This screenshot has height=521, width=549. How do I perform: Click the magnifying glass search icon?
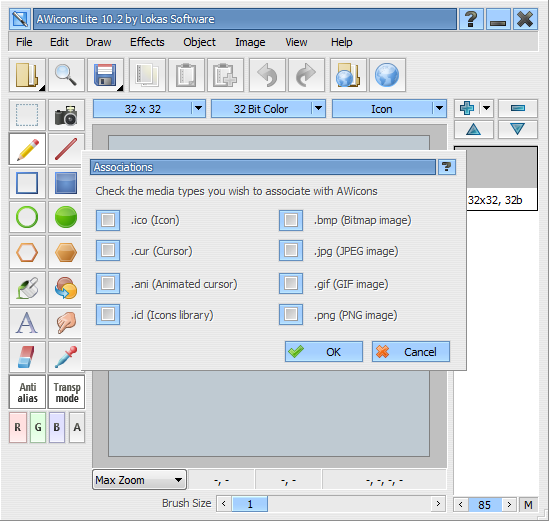66,75
